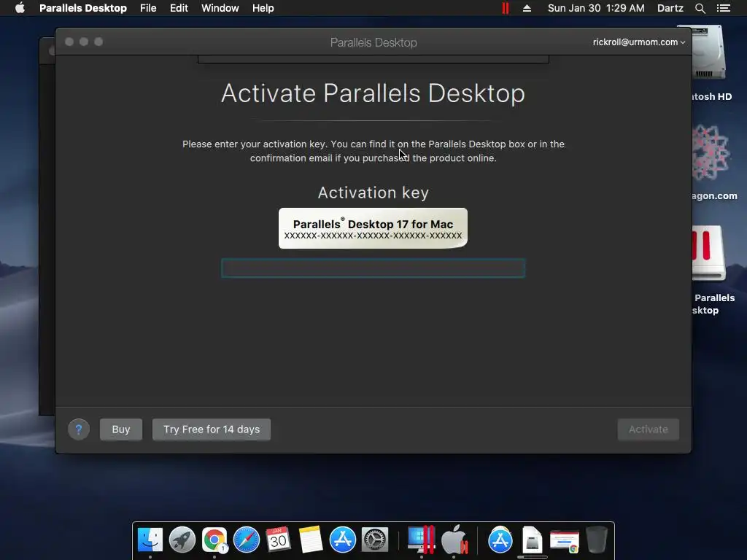Open the Notification Center list icon

coord(724,8)
